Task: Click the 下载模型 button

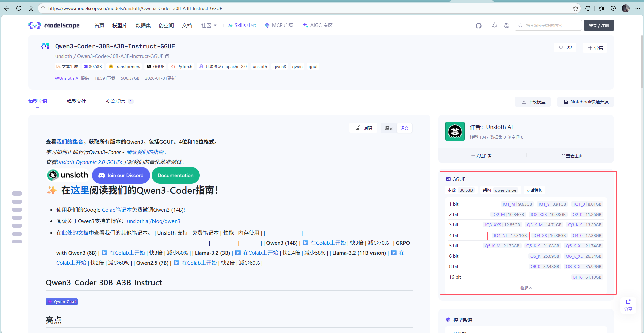Action: [x=533, y=102]
